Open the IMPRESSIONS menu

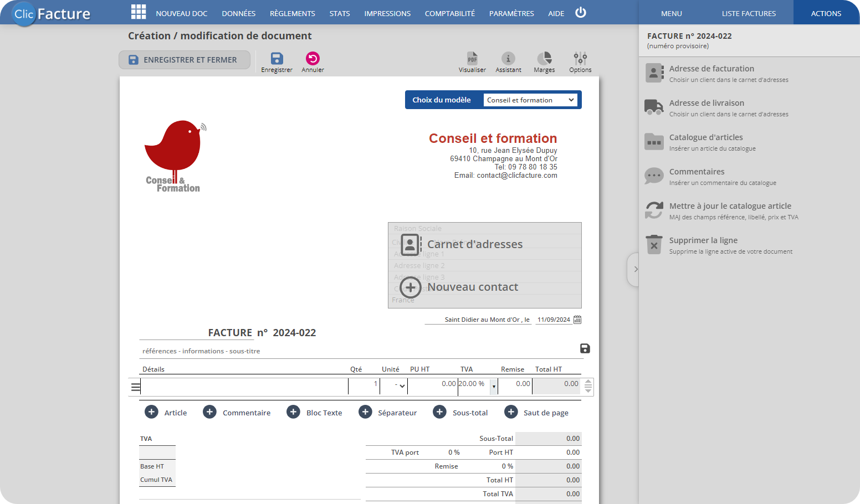point(387,13)
